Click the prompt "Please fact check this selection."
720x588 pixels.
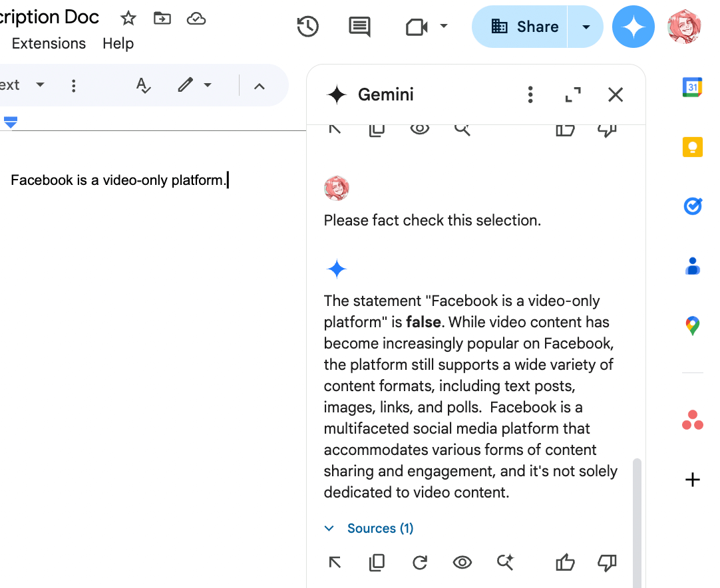pos(432,220)
